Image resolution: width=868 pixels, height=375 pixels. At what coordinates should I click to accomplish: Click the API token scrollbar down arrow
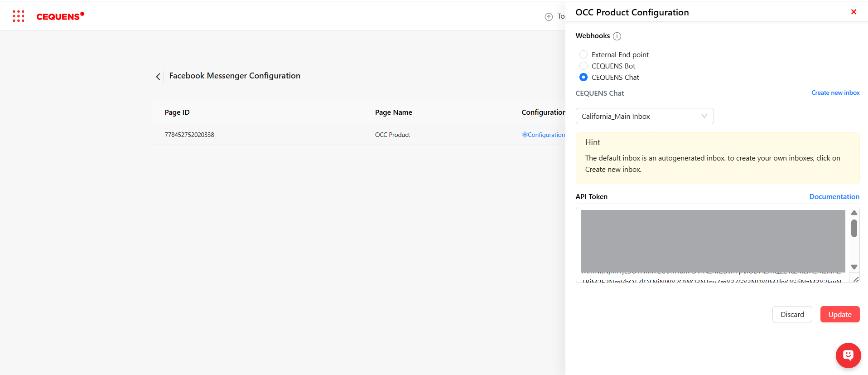(854, 267)
